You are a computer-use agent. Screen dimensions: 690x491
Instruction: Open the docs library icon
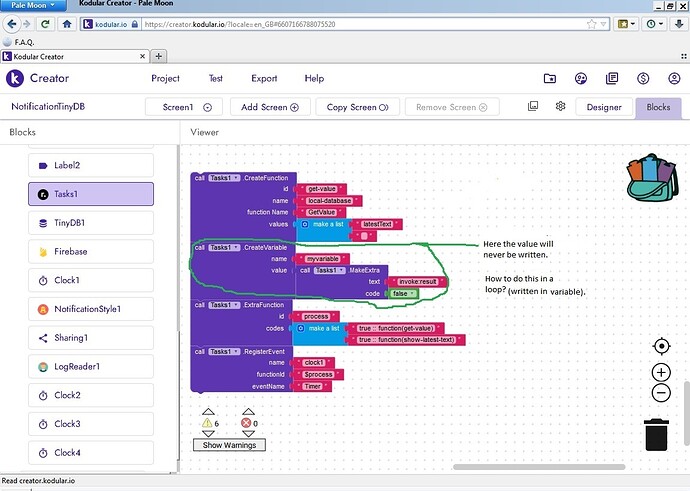[612, 79]
